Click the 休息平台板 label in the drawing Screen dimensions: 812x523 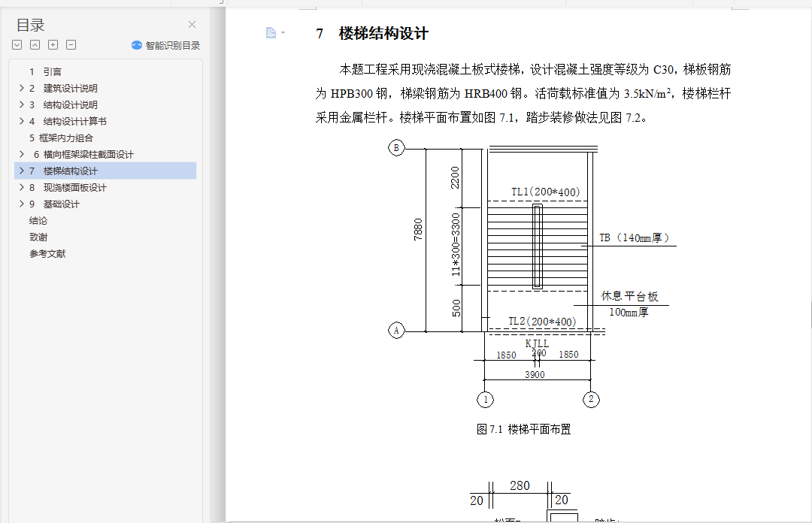[629, 296]
